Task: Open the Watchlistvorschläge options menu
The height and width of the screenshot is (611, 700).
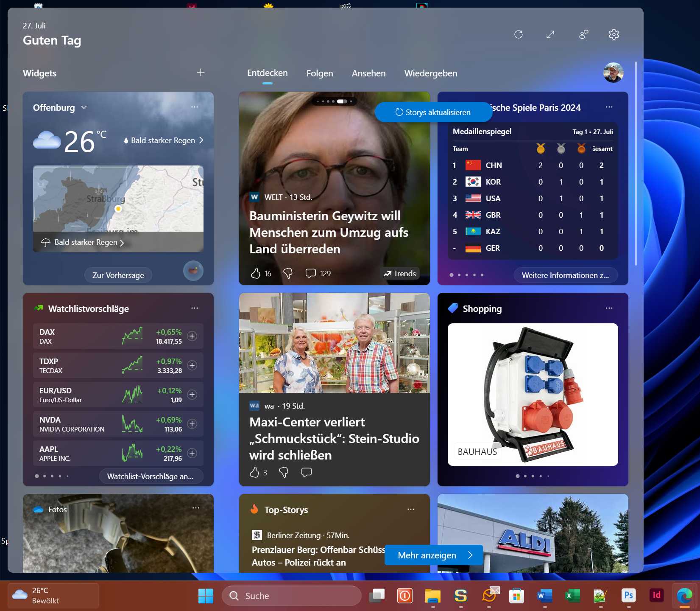Action: pyautogui.click(x=195, y=308)
